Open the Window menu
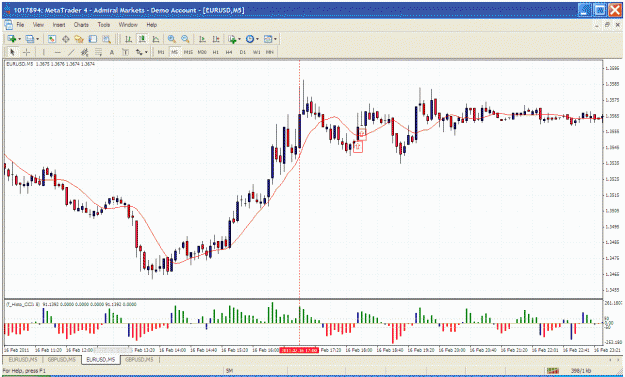 pyautogui.click(x=128, y=25)
